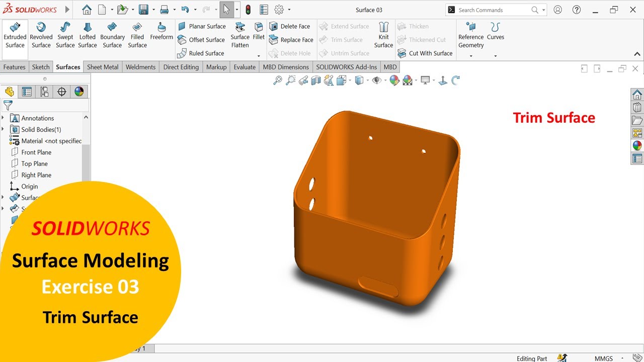Viewport: 644px width, 362px height.
Task: Open the Design Library task pane icon
Action: 637,107
